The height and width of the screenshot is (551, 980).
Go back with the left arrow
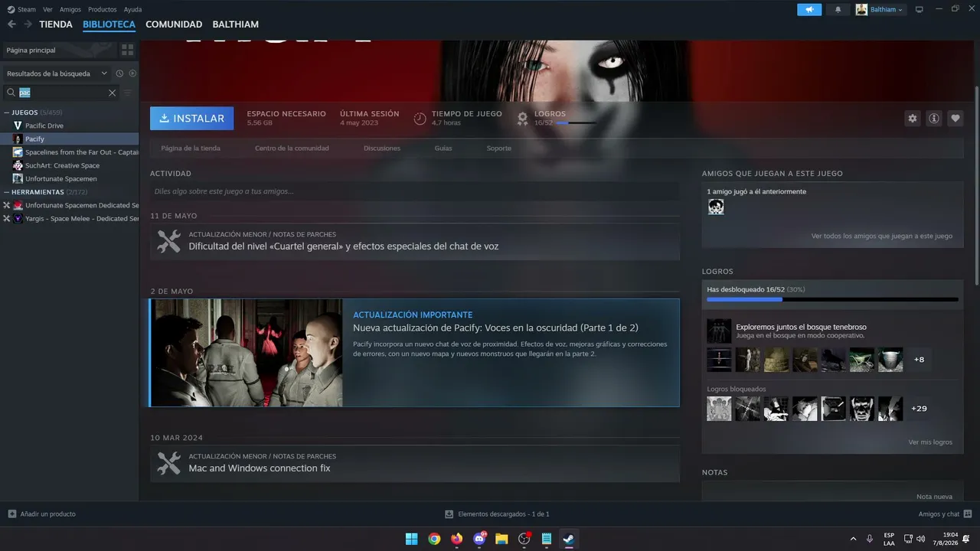pyautogui.click(x=11, y=24)
